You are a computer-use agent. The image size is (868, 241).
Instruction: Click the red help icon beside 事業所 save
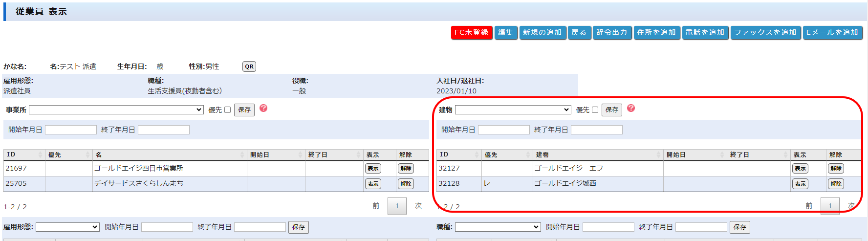pos(263,108)
